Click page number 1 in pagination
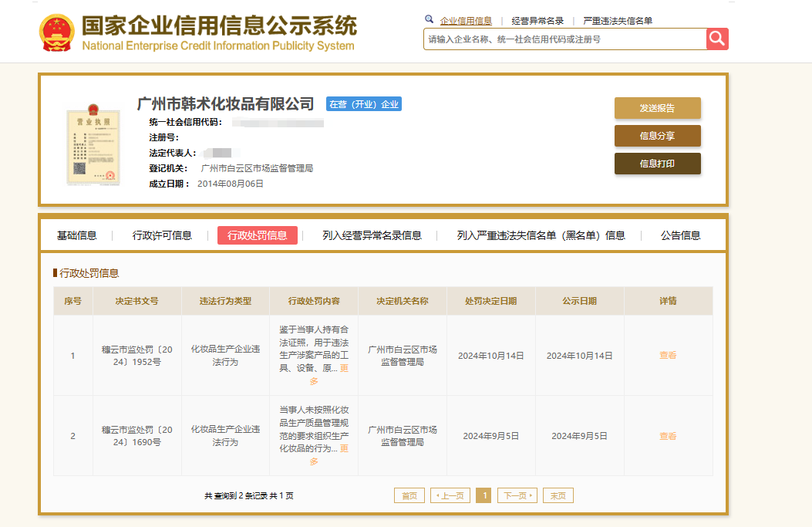The width and height of the screenshot is (812, 527). pos(483,495)
